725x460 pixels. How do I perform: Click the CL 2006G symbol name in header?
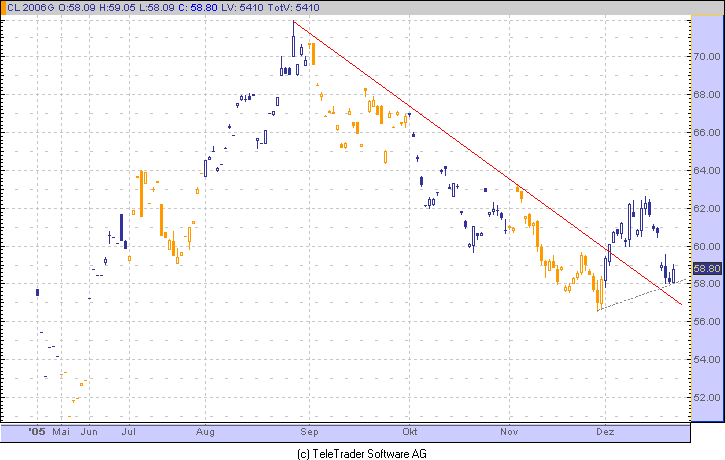click(31, 8)
